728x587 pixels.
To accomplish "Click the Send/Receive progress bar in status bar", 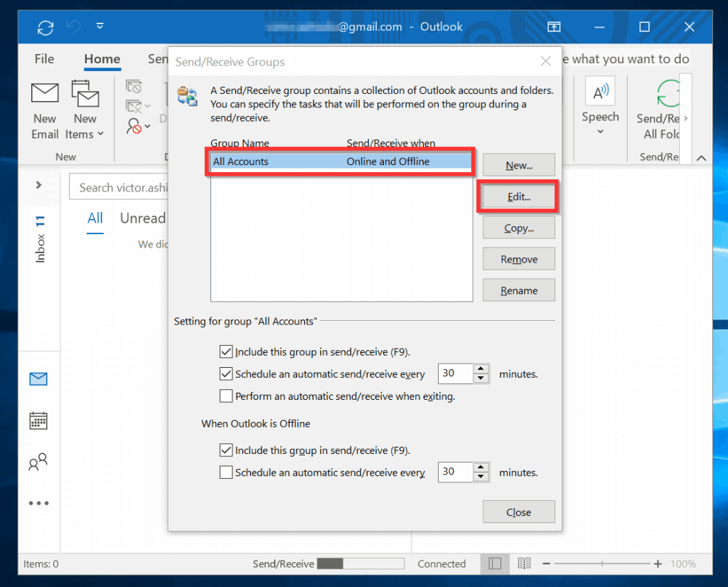I will pyautogui.click(x=360, y=564).
